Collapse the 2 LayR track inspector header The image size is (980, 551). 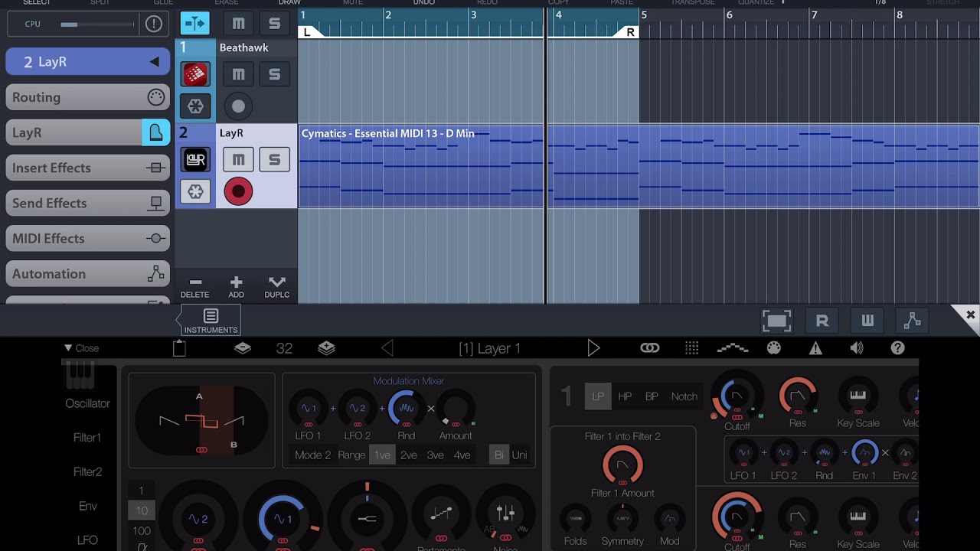click(x=88, y=62)
